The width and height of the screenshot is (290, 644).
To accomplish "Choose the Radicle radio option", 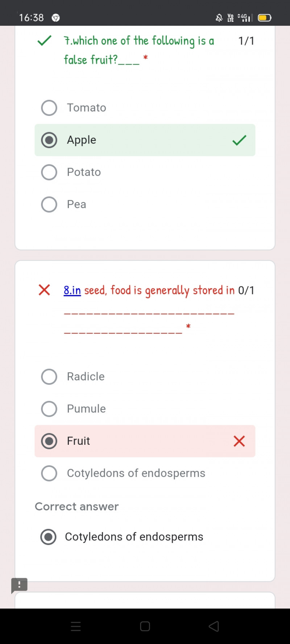I will click(x=49, y=377).
